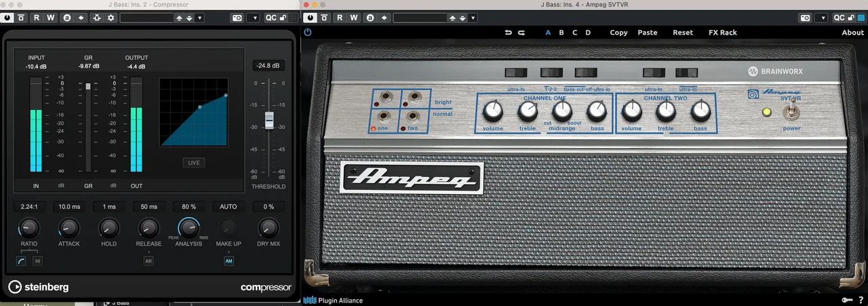Image resolution: width=868 pixels, height=306 pixels.
Task: Enable the AR auto release button
Action: tap(148, 260)
